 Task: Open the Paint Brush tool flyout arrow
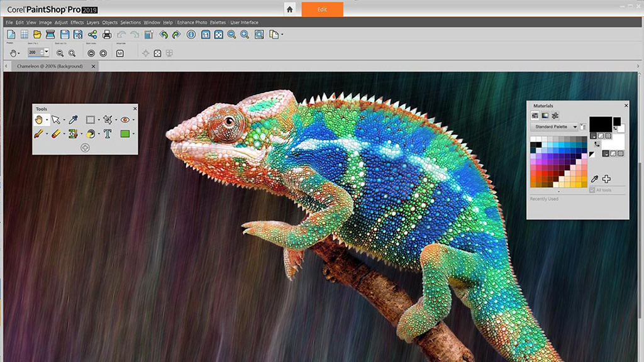(47, 133)
